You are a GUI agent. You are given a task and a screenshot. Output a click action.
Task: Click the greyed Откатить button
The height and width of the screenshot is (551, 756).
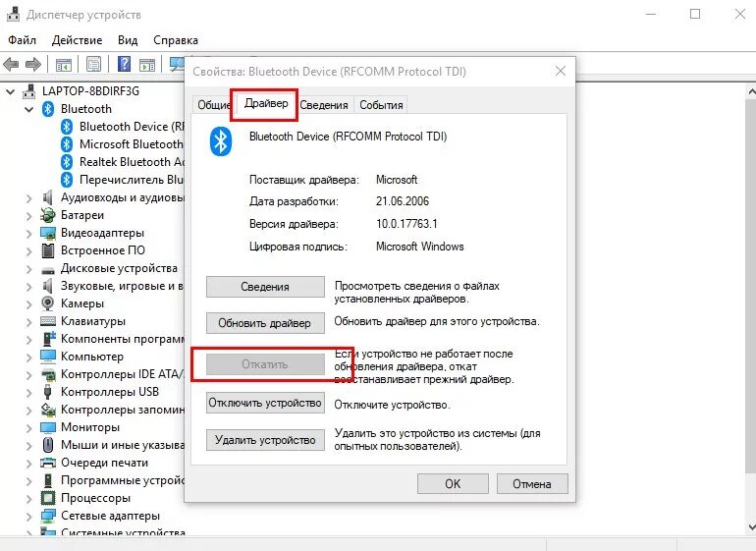point(265,364)
